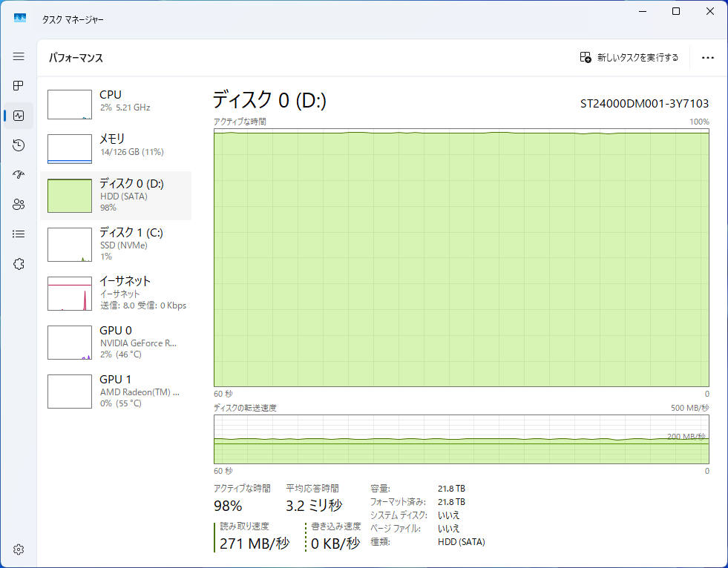Screen dimensions: 728x568
Task: Click the 500 MB/秒 scale label
Action: tap(690, 408)
